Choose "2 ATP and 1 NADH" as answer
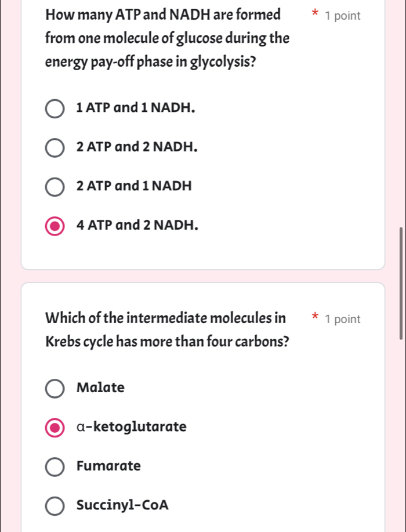The height and width of the screenshot is (532, 406). point(55,186)
